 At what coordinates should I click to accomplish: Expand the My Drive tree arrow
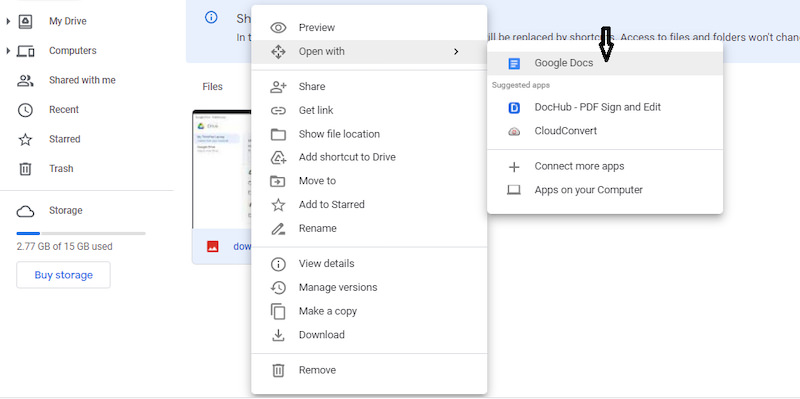(8, 21)
